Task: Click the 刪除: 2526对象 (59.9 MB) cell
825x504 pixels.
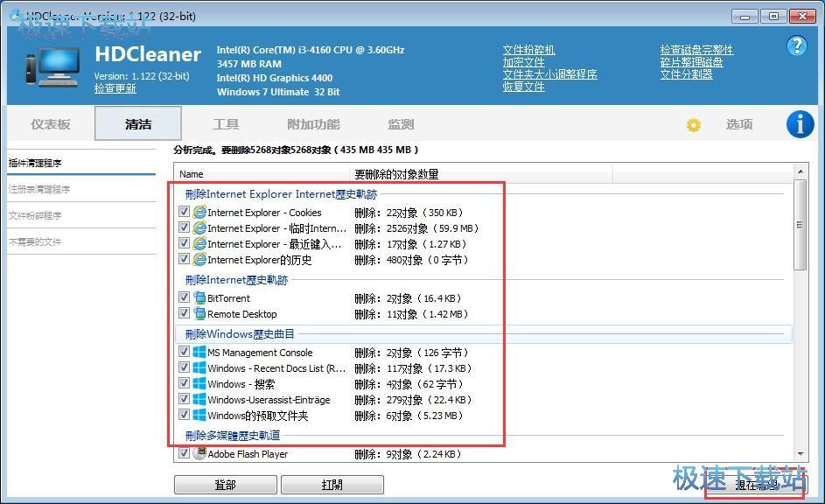Action: point(416,229)
